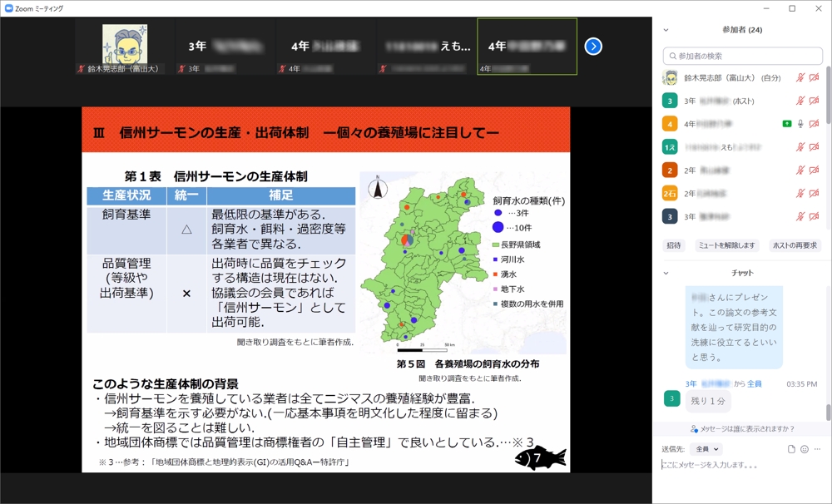Image resolution: width=832 pixels, height=504 pixels.
Task: Click the メッセージは誰に表示されますか？ link
Action: (747, 428)
